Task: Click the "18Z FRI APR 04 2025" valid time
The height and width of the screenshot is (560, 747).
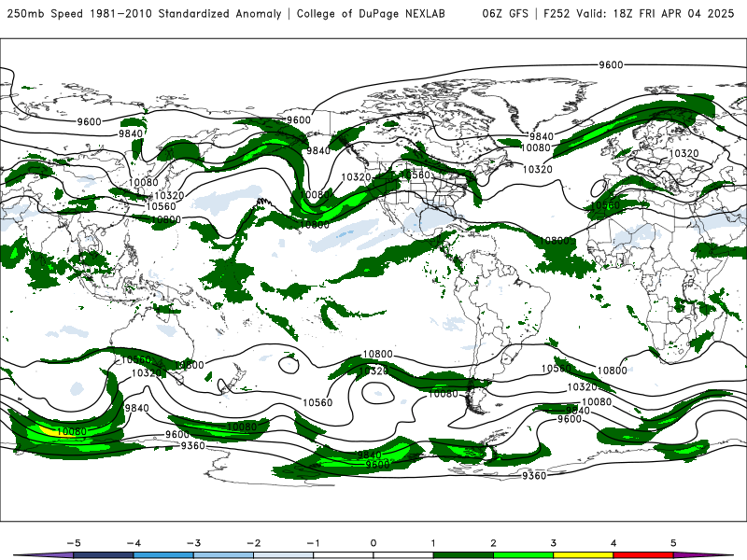Action: [x=673, y=14]
